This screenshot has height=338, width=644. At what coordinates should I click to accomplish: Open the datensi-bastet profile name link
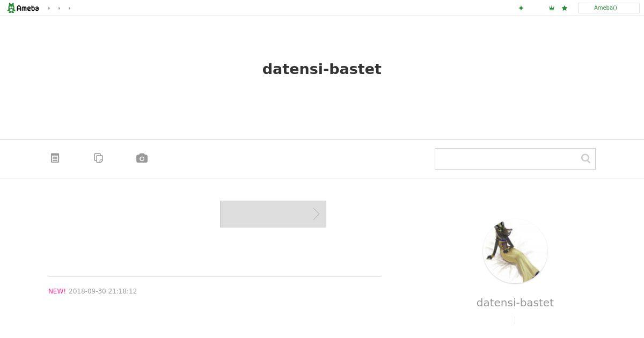[515, 303]
